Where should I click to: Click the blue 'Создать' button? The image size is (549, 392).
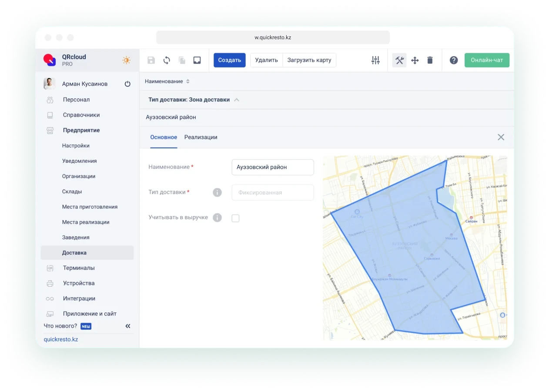point(229,60)
